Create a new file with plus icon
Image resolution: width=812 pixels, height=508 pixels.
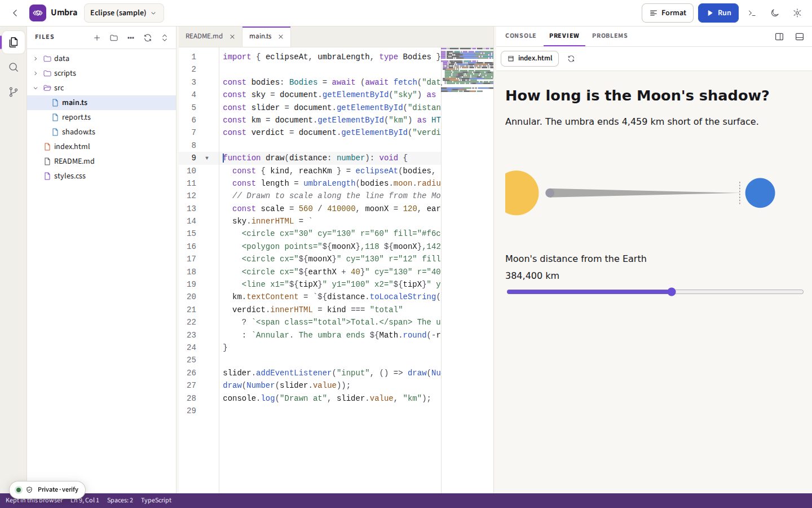pos(97,38)
